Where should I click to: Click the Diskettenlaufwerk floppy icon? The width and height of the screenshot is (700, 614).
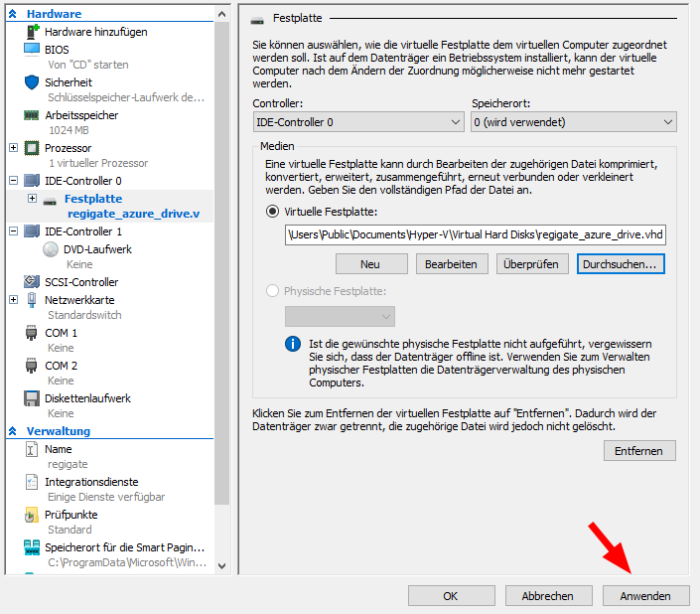coord(32,398)
